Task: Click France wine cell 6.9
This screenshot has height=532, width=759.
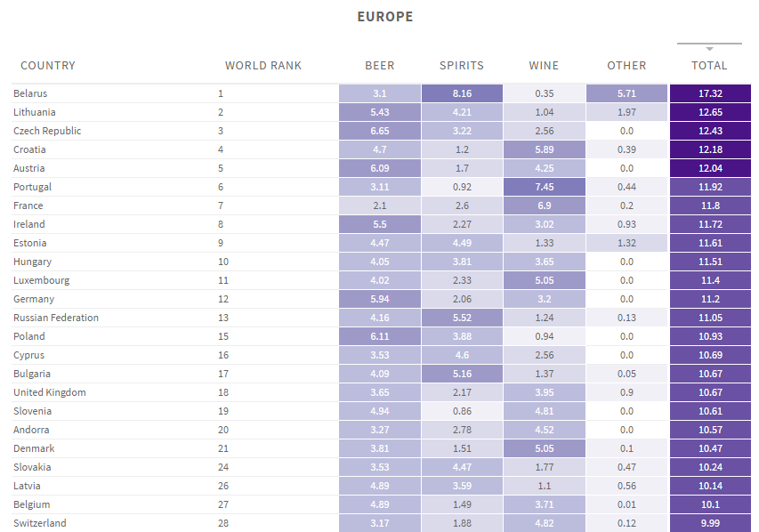Action: [545, 206]
